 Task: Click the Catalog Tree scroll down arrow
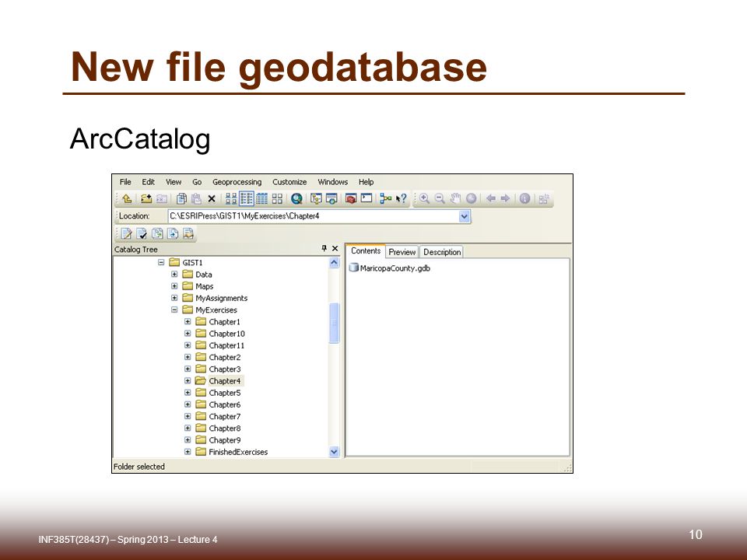(334, 452)
